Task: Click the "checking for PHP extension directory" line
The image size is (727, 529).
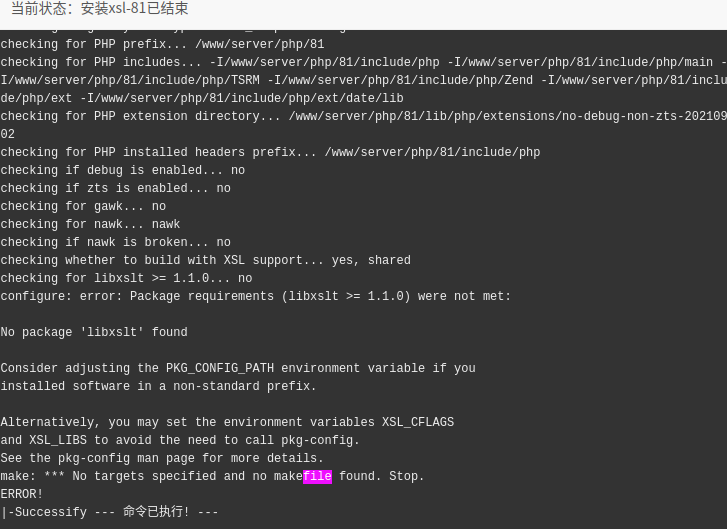Action: tap(364, 116)
